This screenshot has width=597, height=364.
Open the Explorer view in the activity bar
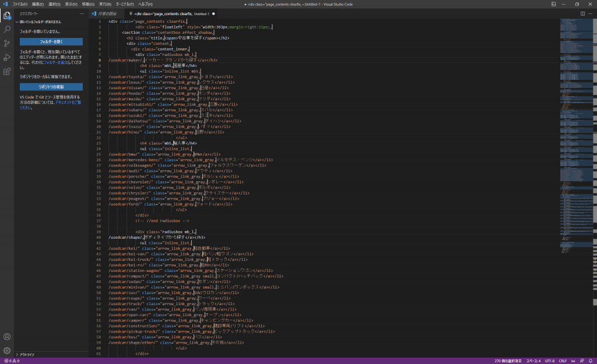7,16
